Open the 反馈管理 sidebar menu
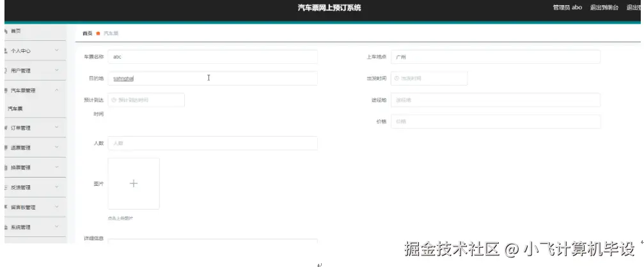 pos(35,187)
